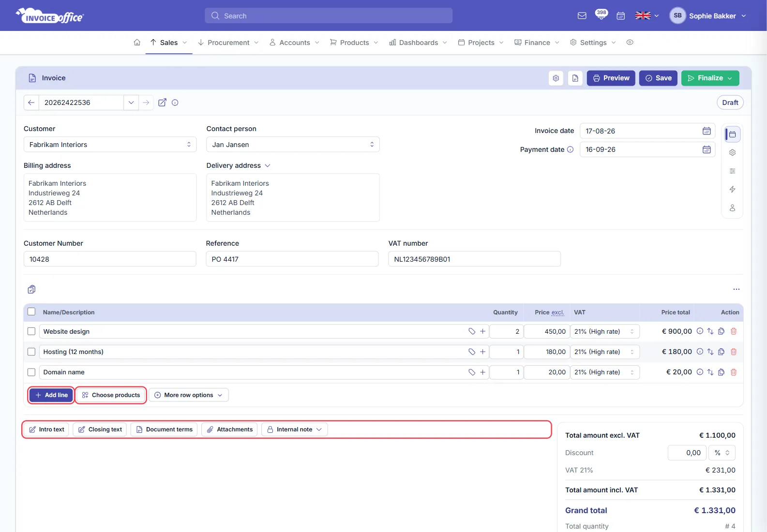Screen dimensions: 767x532
Task: Click the Search field
Action: [329, 16]
